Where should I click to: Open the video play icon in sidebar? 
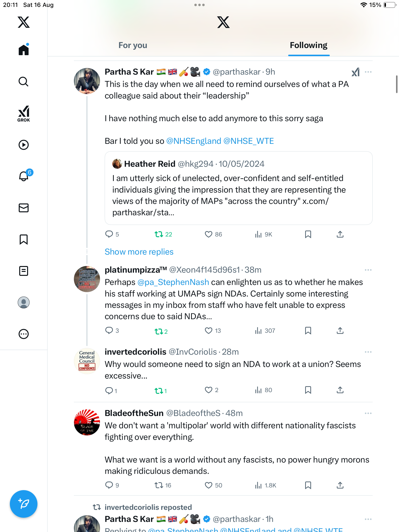point(24,145)
